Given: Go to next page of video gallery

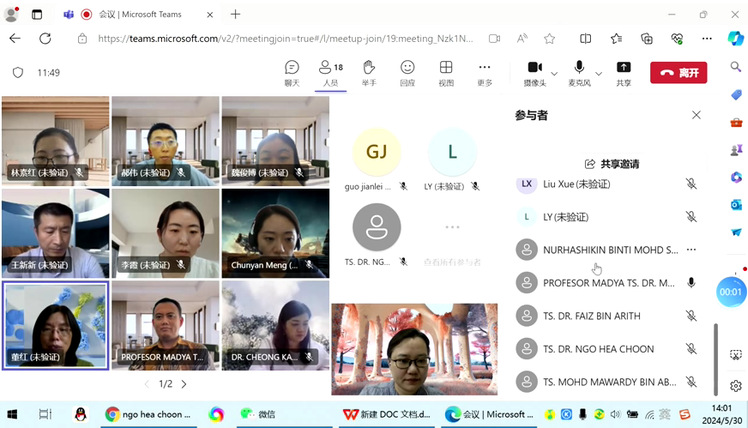Looking at the screenshot, I should coord(184,384).
